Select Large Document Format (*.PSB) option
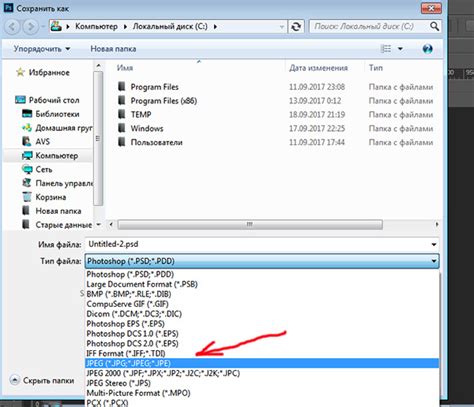Viewport: 474px width, 407px height. pos(142,284)
